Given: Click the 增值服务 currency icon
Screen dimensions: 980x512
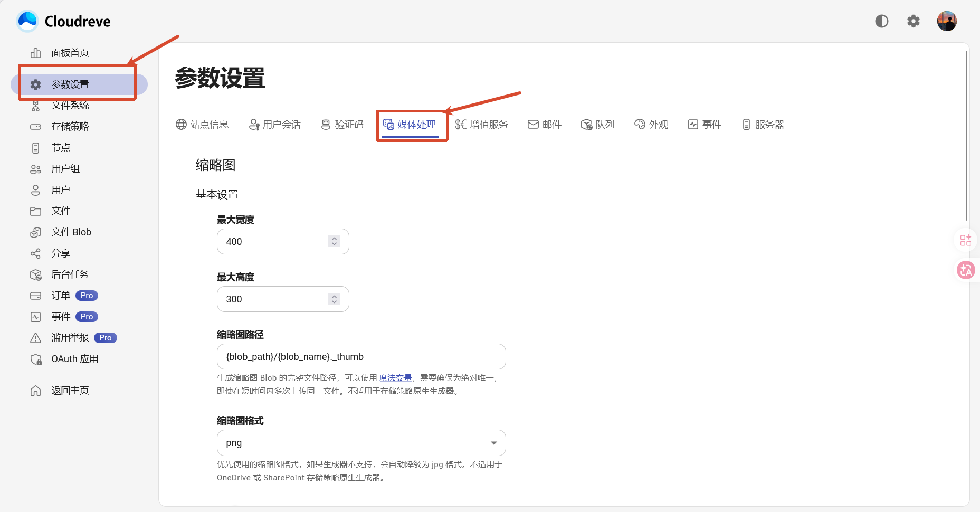Looking at the screenshot, I should pyautogui.click(x=461, y=125).
